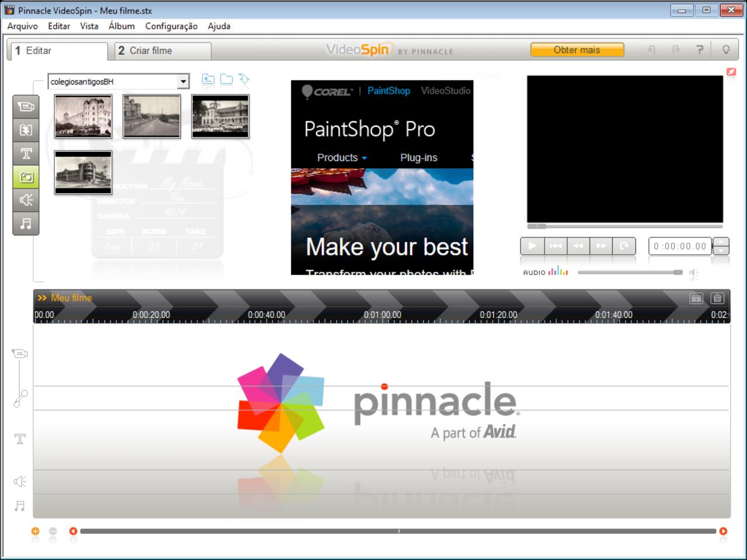The height and width of the screenshot is (560, 747).
Task: Open the Arquivo menu
Action: [22, 26]
